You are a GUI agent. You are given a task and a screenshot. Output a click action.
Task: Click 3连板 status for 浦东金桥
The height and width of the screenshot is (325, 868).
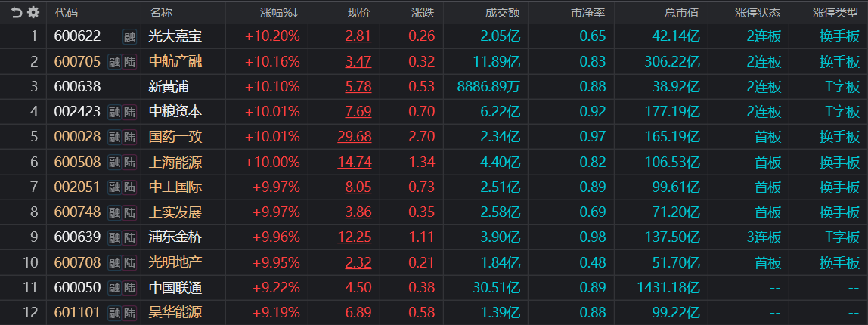764,237
